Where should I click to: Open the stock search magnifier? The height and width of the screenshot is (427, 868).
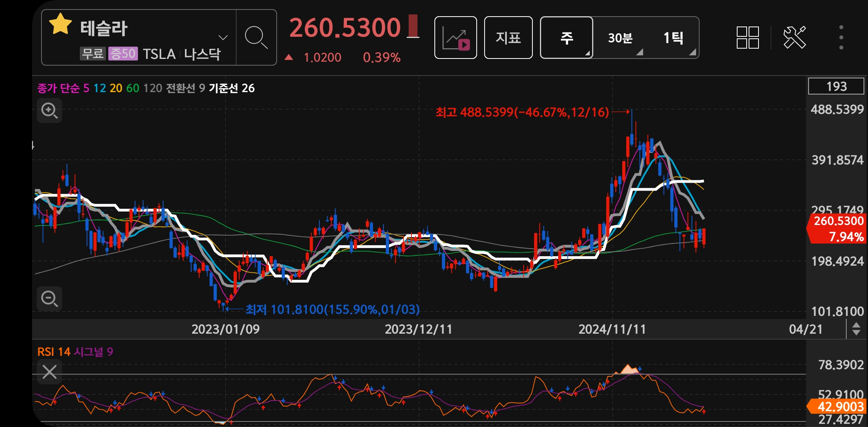tap(256, 37)
